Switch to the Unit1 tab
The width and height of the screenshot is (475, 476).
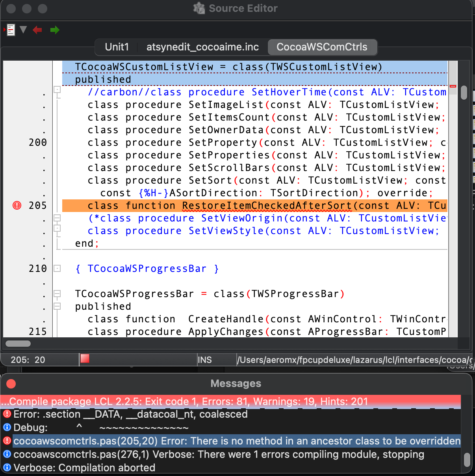point(117,47)
